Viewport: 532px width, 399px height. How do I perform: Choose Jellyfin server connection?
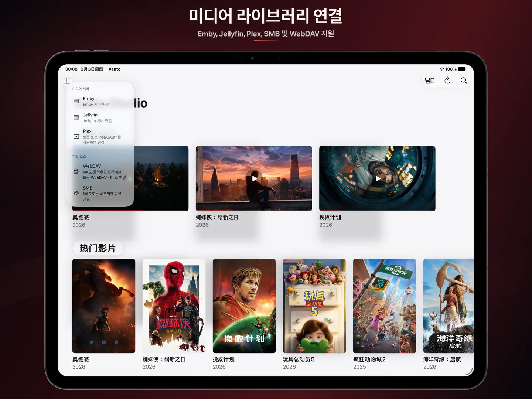pos(100,117)
